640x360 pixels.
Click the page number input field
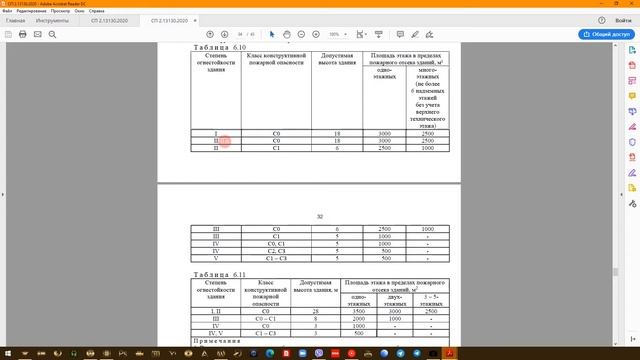240,34
